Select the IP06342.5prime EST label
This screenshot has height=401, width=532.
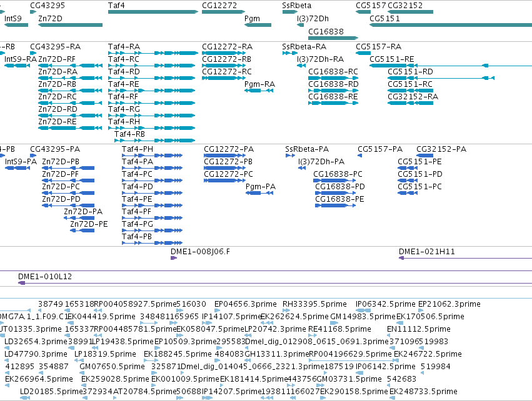tap(386, 304)
